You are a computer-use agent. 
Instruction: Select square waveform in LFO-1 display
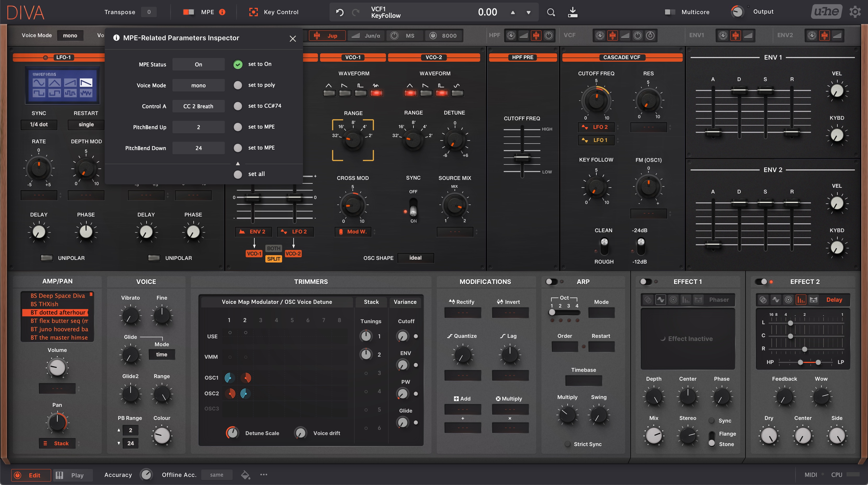39,93
